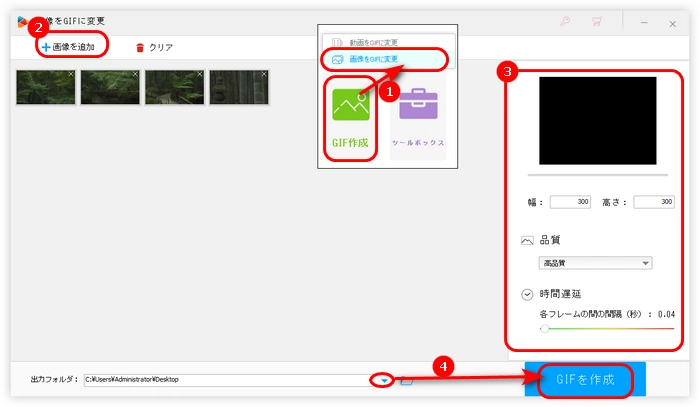Select the third forest thumbnail

pos(175,87)
